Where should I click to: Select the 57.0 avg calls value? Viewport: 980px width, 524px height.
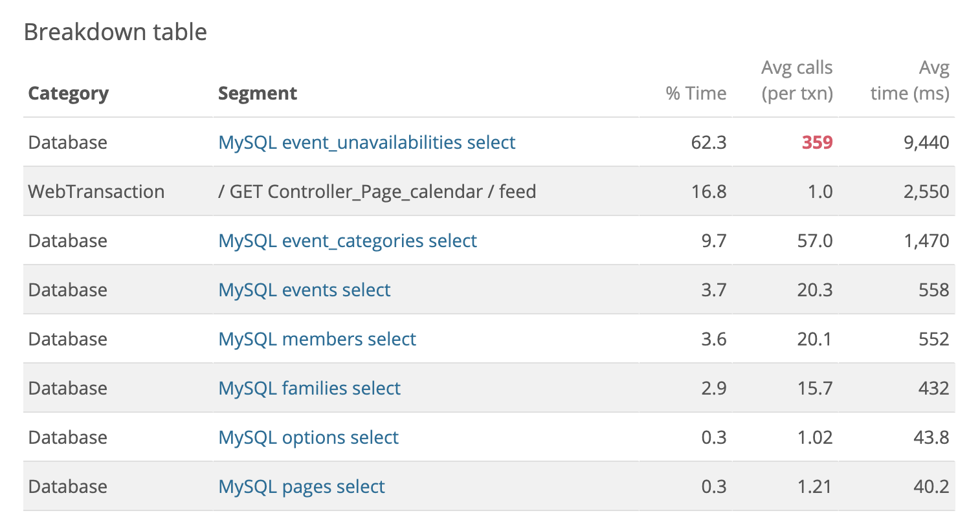[815, 241]
